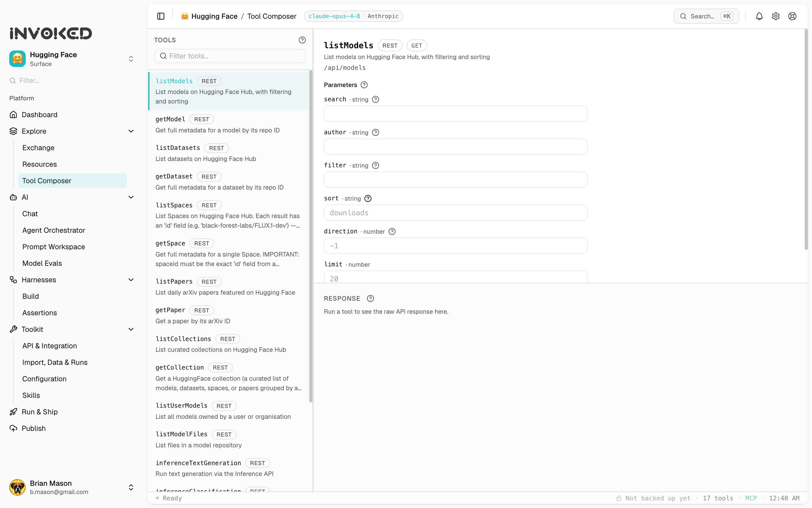The image size is (812, 508).
Task: Click the Tools panel help icon
Action: tap(302, 40)
